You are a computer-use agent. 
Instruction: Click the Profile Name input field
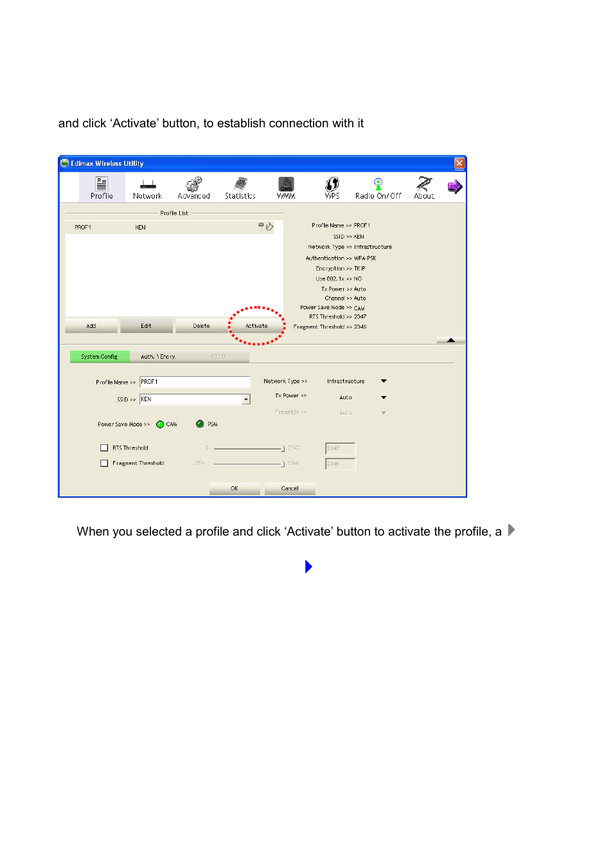pyautogui.click(x=195, y=382)
